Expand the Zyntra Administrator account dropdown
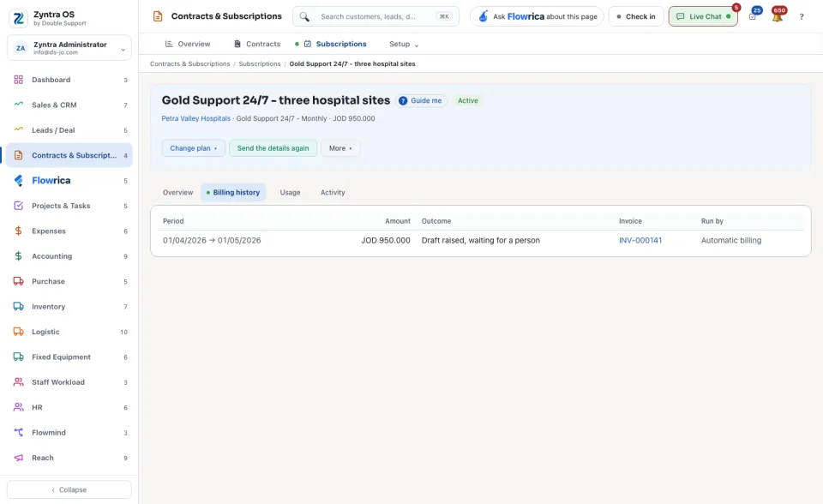 pos(69,48)
